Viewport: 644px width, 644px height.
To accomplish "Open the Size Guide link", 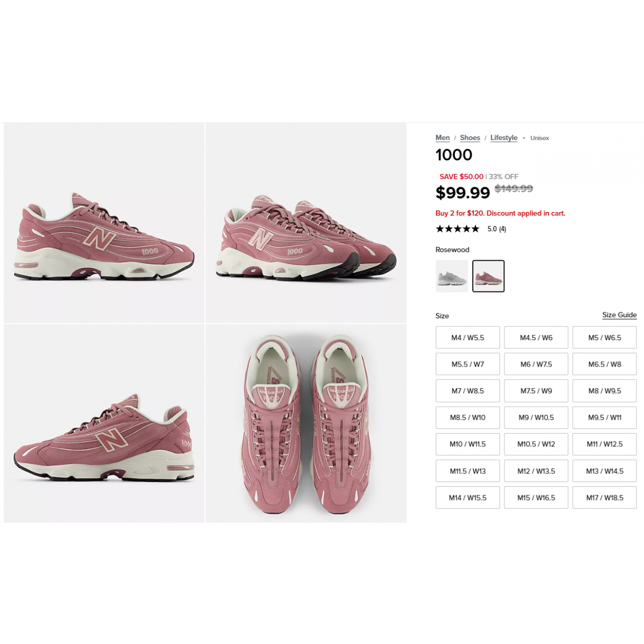I will click(619, 315).
